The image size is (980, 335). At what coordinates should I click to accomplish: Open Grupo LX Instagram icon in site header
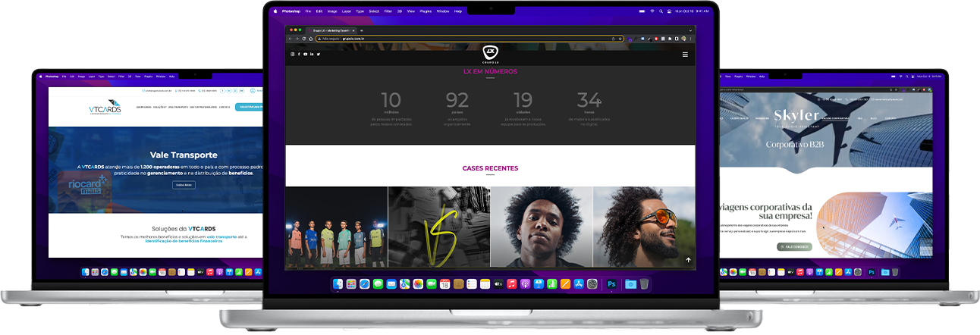[x=293, y=54]
